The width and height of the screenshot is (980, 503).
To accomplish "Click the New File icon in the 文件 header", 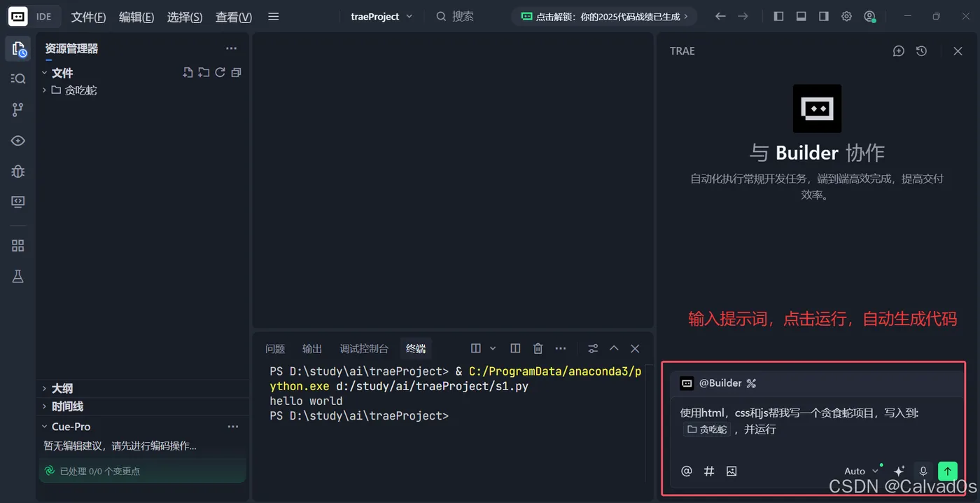I will coord(188,72).
